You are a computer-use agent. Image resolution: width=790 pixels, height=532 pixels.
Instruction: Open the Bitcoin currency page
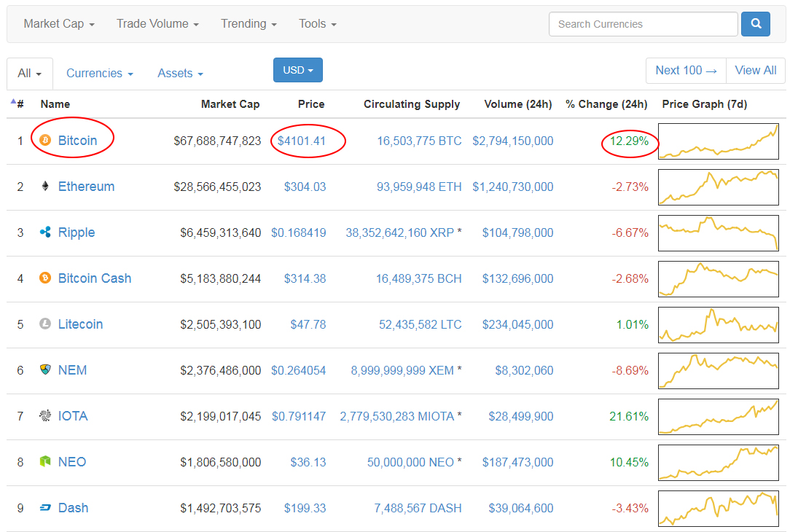[77, 140]
